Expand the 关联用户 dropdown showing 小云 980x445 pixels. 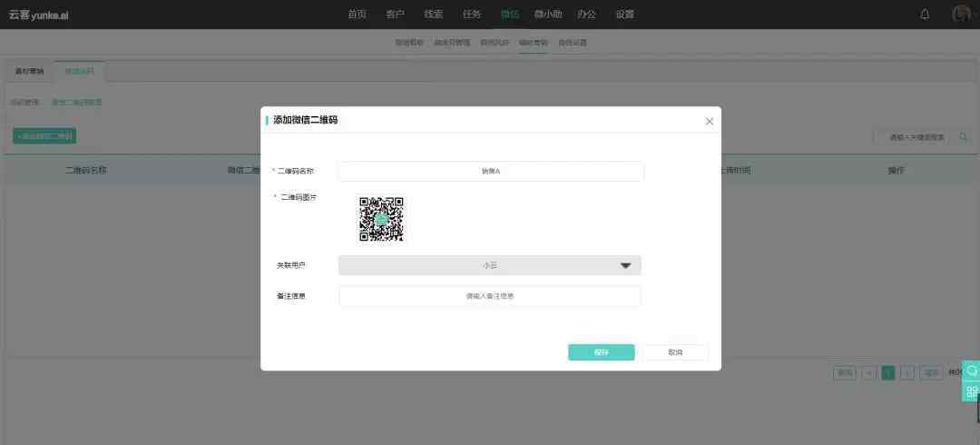490,265
